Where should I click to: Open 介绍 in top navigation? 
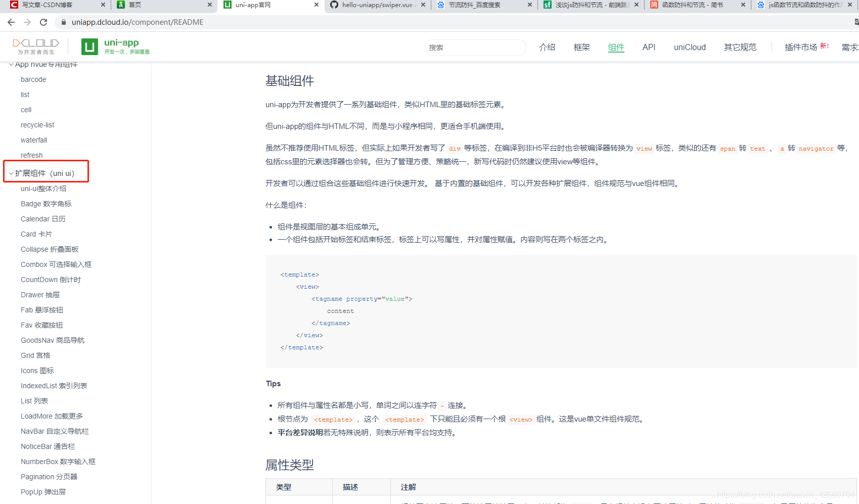547,47
